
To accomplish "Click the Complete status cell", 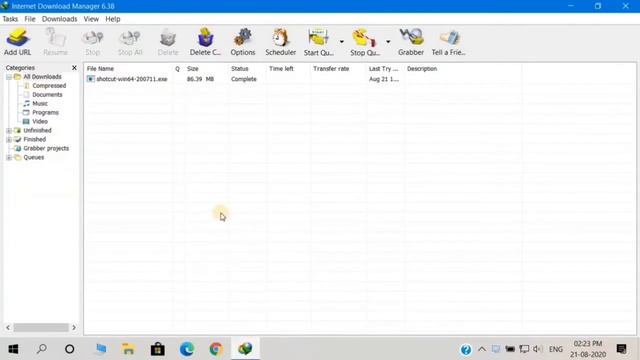I will click(x=244, y=79).
